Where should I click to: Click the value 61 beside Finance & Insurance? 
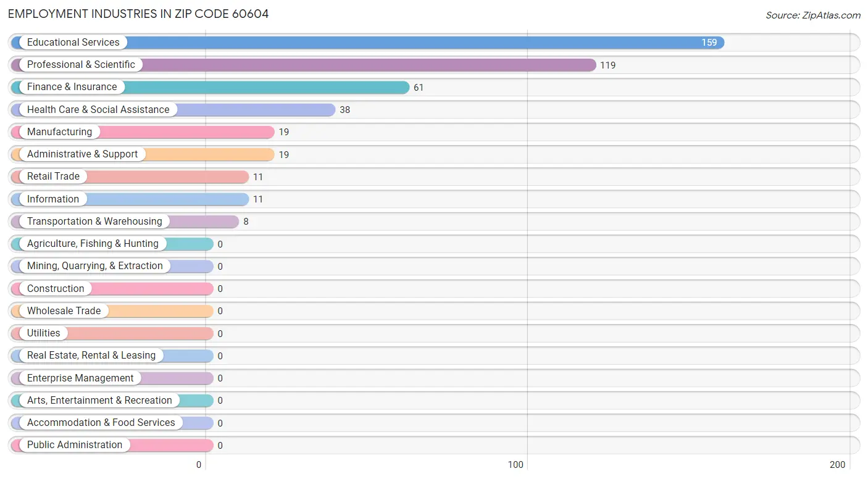click(419, 88)
